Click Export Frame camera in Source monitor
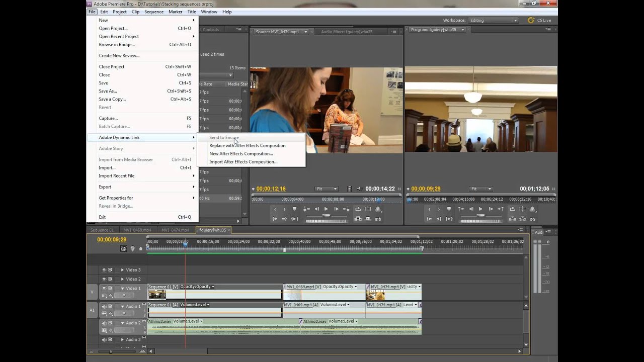Viewport: 644px width, 362px height. [x=378, y=219]
